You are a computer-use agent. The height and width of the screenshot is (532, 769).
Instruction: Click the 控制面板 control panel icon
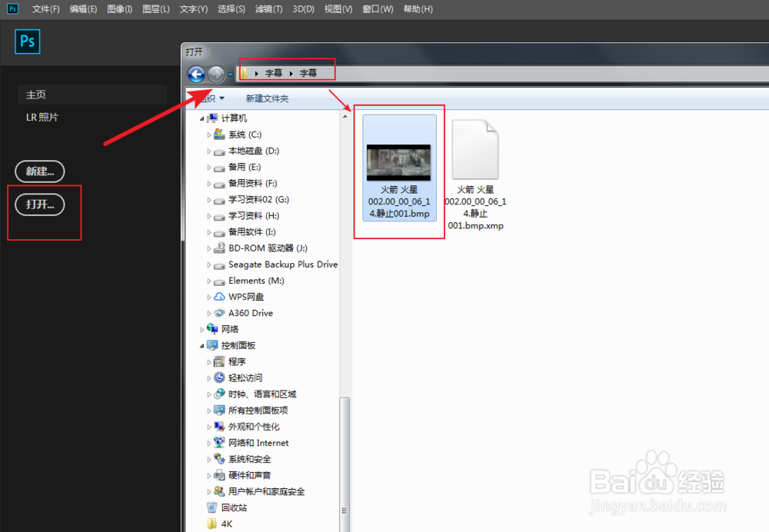point(212,345)
